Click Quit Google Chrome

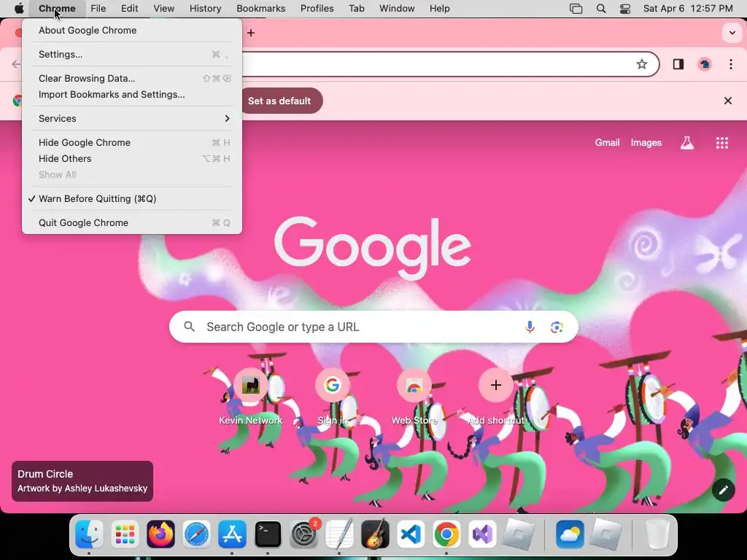(132, 223)
